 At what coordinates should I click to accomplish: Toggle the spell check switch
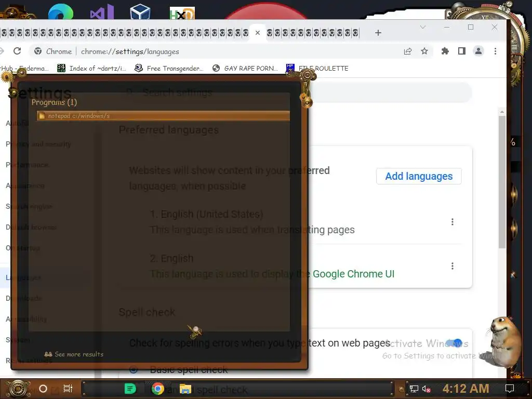[455, 343]
